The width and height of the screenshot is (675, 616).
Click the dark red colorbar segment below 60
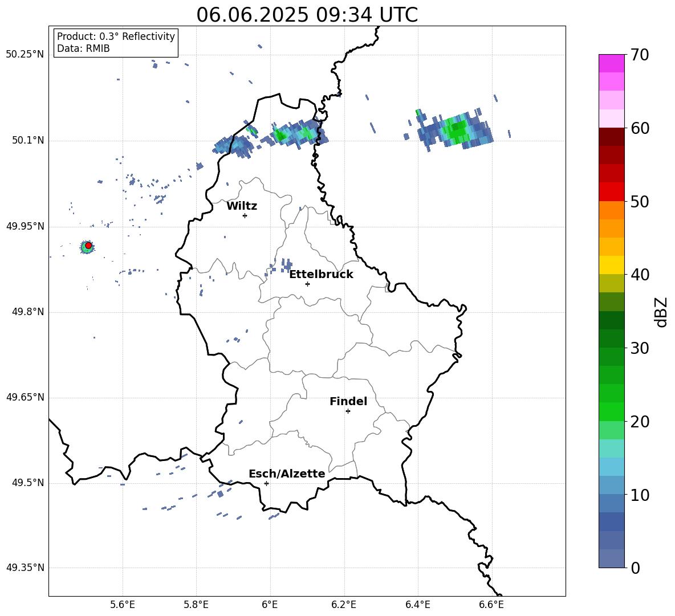[612, 137]
